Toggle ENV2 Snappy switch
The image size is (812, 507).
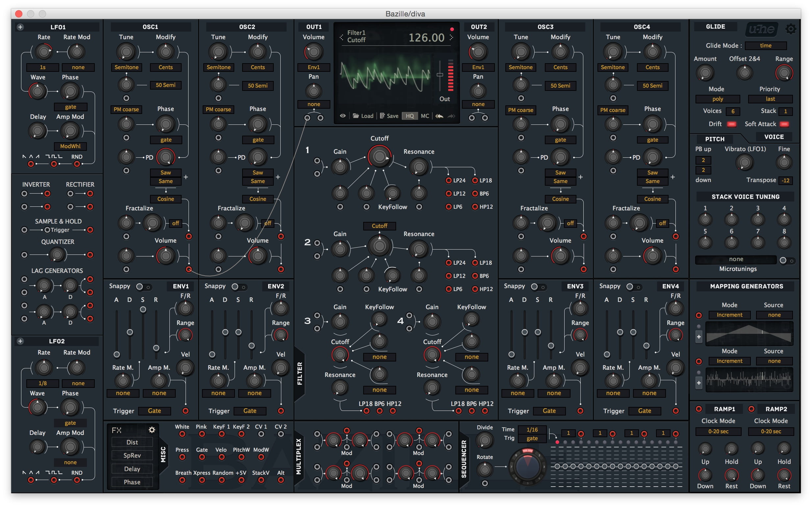pyautogui.click(x=239, y=287)
